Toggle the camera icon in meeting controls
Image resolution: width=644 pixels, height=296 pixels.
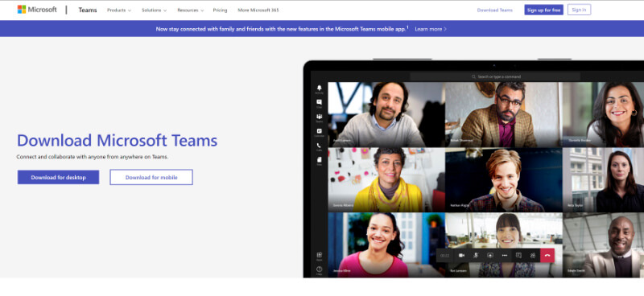(461, 255)
